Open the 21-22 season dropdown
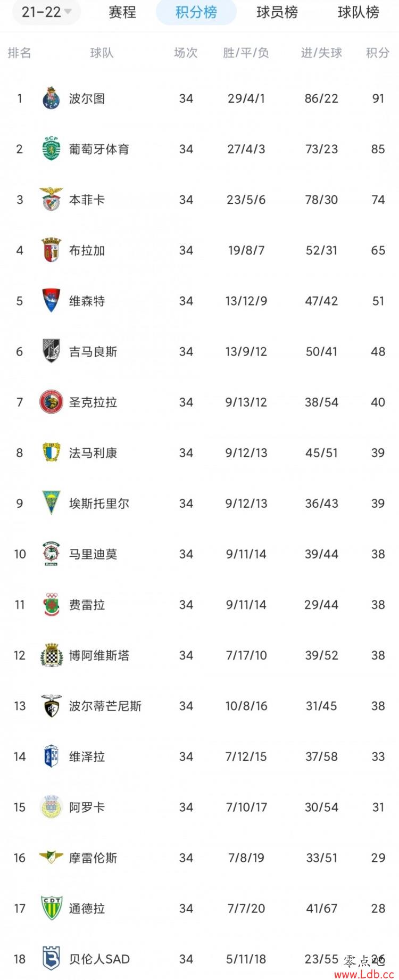Viewport: 399px width, 980px height. click(46, 12)
